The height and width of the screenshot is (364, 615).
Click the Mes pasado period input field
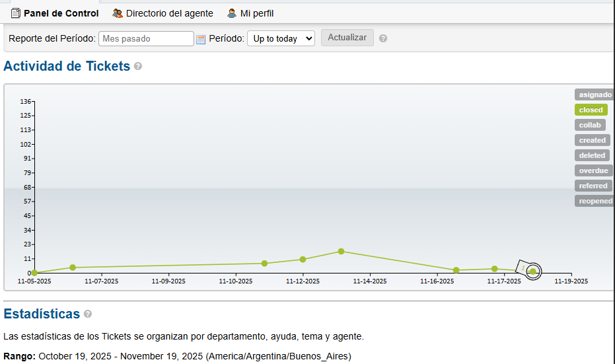coord(146,39)
